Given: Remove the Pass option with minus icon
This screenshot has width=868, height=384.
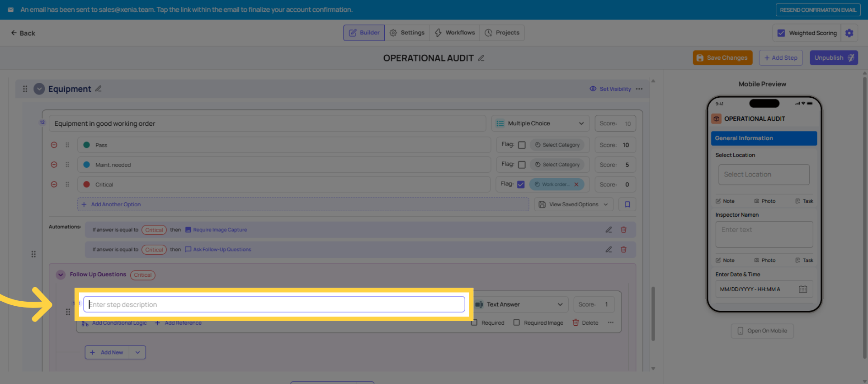Looking at the screenshot, I should click(x=54, y=145).
